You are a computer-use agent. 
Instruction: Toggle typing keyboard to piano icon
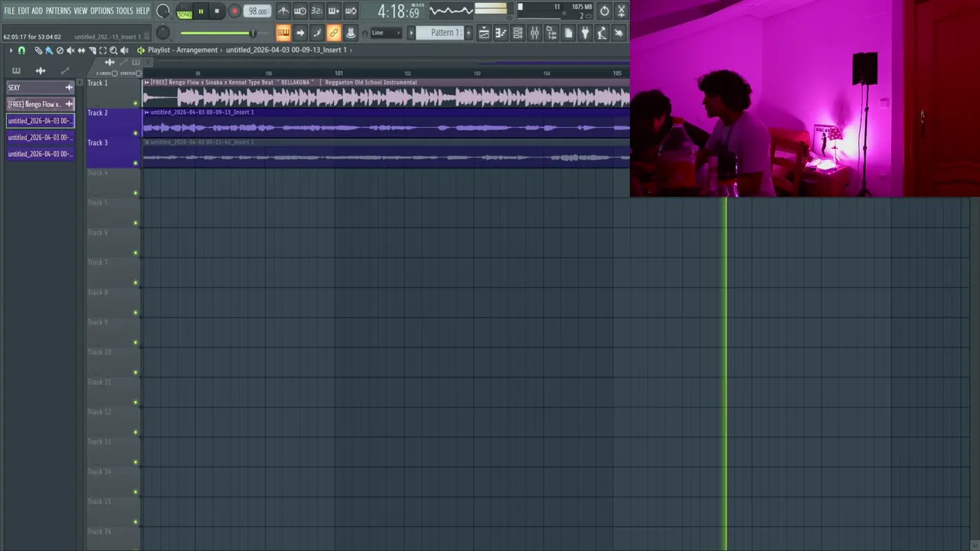tap(283, 33)
